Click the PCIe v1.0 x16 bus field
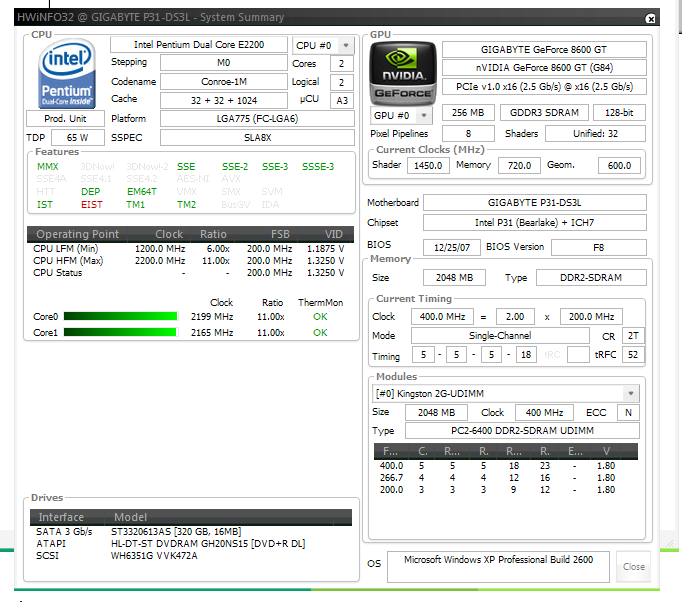Image resolution: width=682 pixels, height=602 pixels. pyautogui.click(x=544, y=87)
